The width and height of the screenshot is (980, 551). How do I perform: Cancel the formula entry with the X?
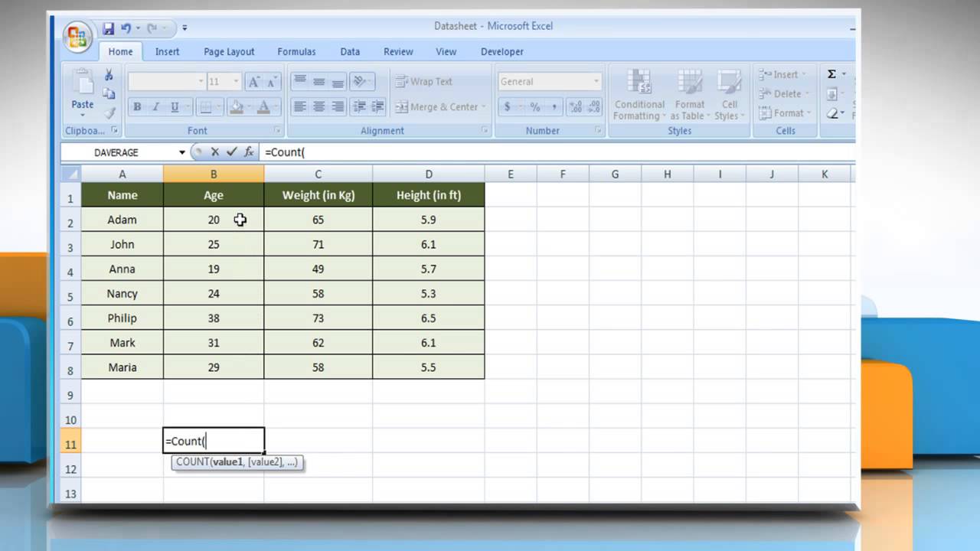(215, 152)
